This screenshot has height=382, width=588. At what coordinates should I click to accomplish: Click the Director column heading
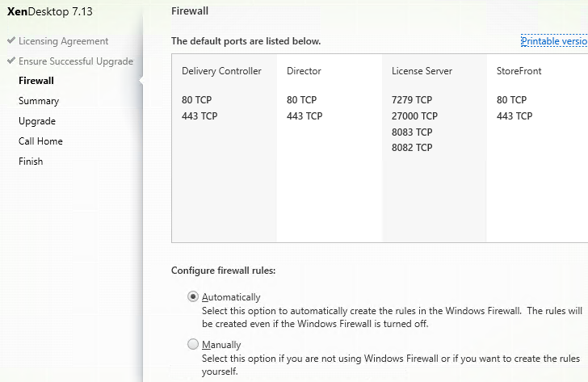(304, 71)
